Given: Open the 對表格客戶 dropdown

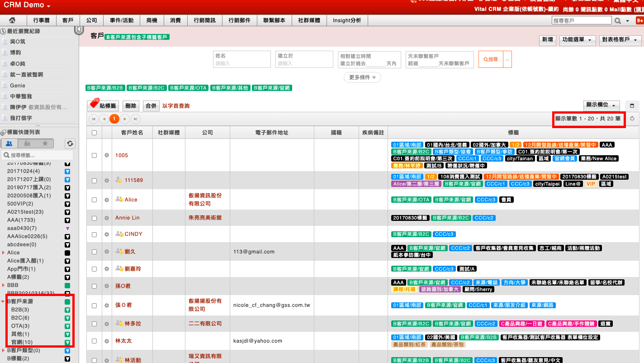Looking at the screenshot, I should (620, 40).
